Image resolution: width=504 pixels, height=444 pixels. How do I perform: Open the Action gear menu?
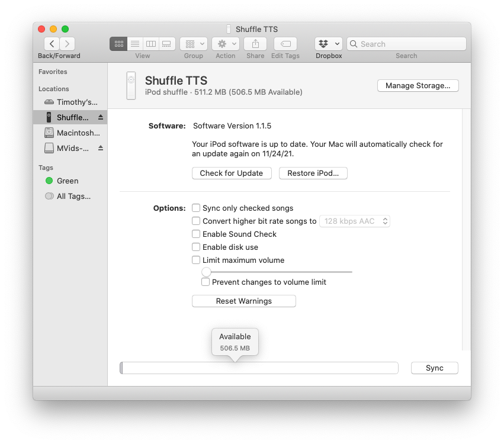click(x=226, y=44)
